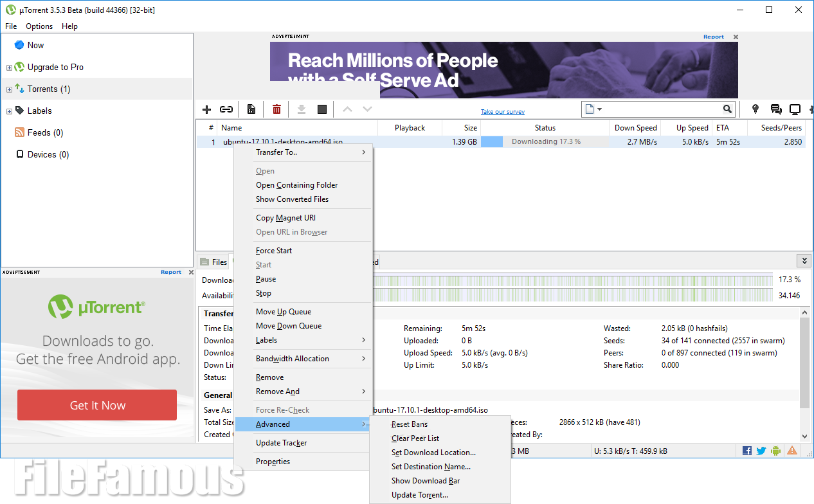Screen dimensions: 814x504
Task: Click the Android icon in the status bar
Action: coord(776,451)
